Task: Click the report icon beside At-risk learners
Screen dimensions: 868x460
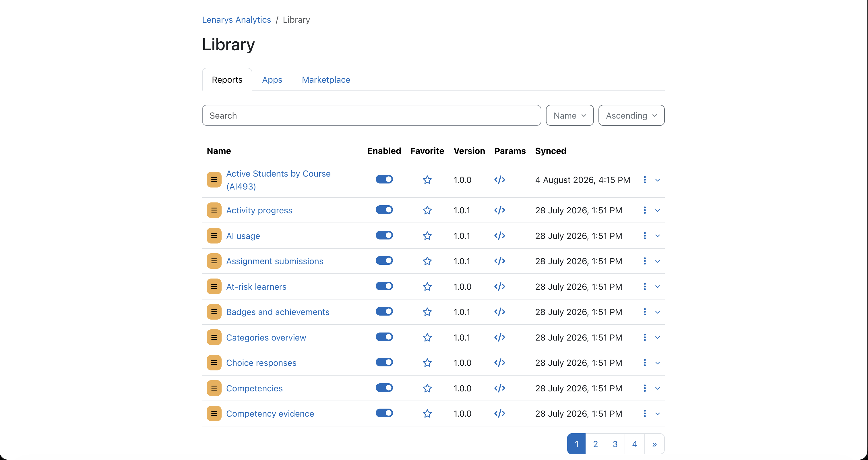Action: [214, 287]
